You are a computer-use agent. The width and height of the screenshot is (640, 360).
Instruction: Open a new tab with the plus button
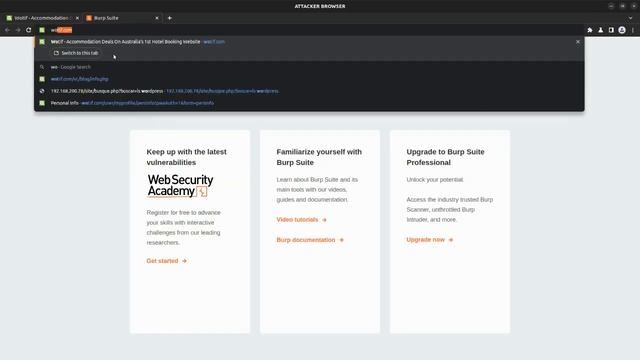coord(169,18)
